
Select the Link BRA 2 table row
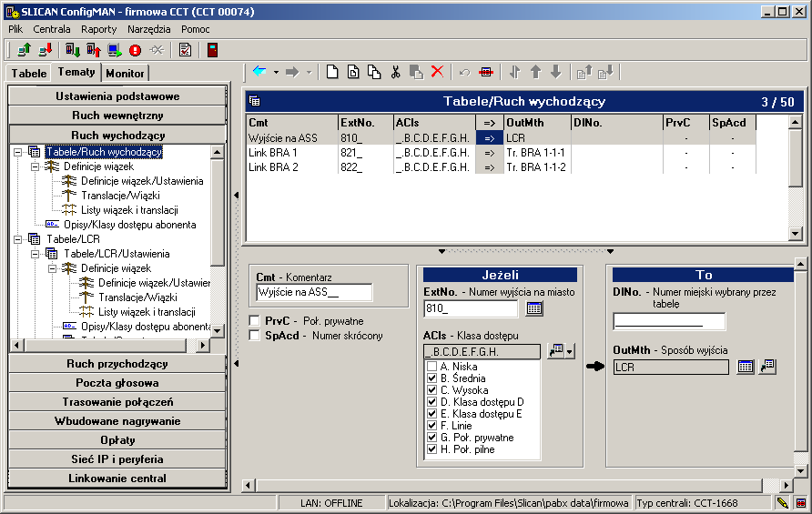point(501,167)
